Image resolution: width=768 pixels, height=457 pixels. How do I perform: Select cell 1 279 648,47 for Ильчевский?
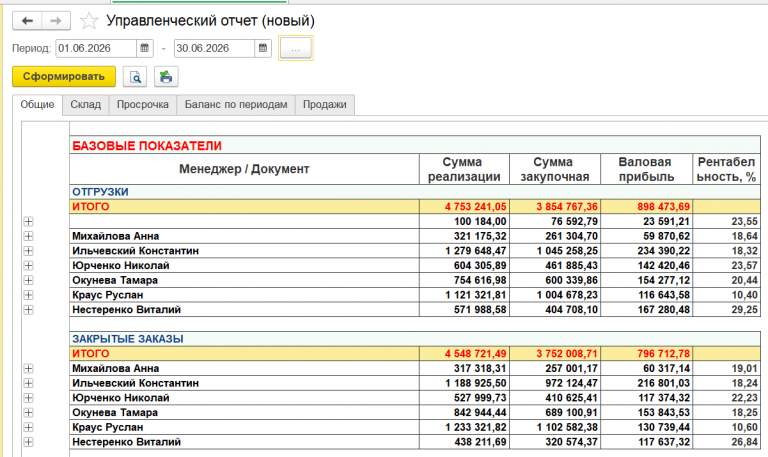(464, 251)
